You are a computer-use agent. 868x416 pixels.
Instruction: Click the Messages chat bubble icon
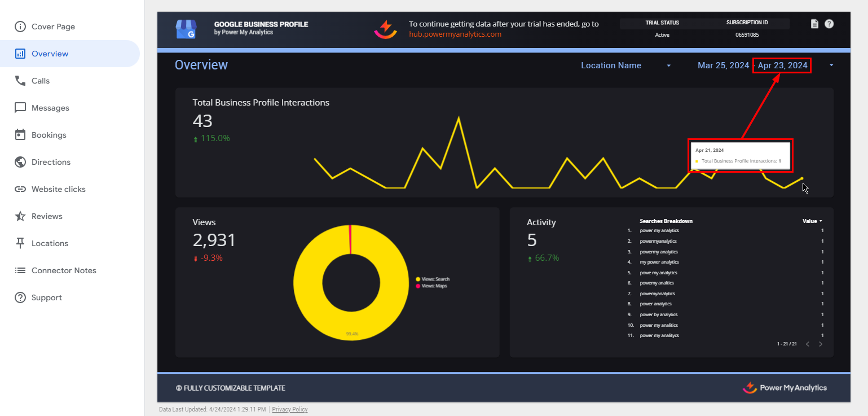click(x=20, y=108)
